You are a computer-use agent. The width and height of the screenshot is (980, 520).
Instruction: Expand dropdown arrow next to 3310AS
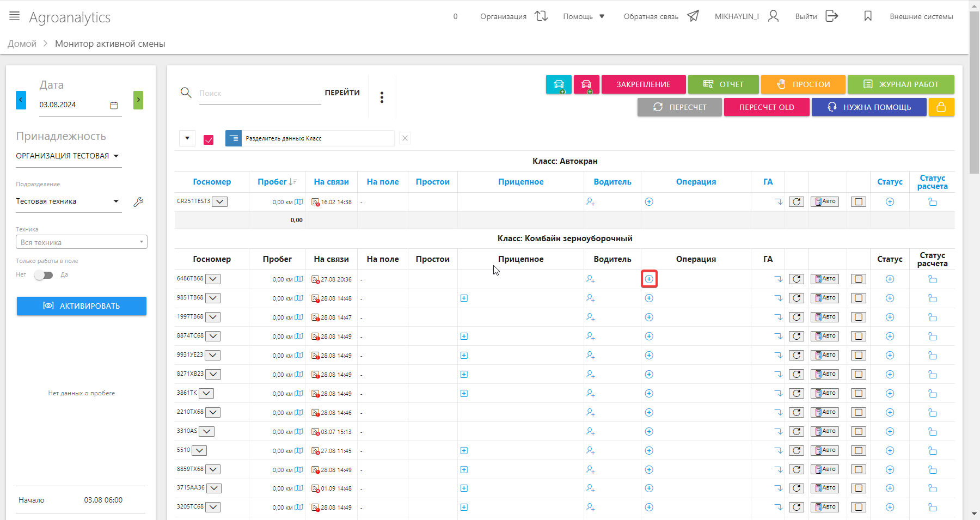[x=206, y=432]
